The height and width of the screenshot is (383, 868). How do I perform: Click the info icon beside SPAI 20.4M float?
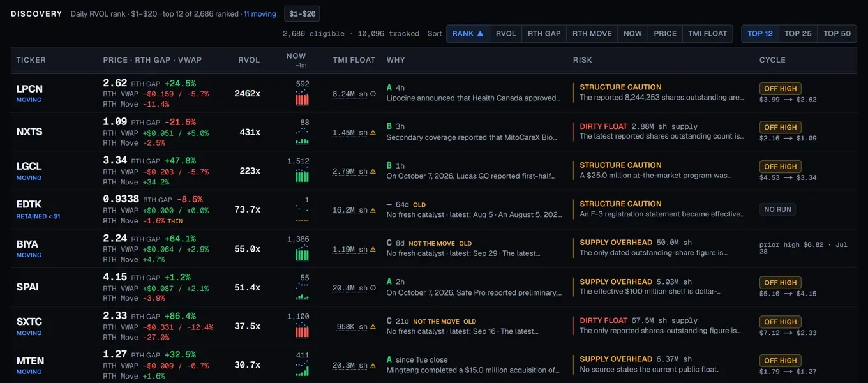click(x=373, y=288)
